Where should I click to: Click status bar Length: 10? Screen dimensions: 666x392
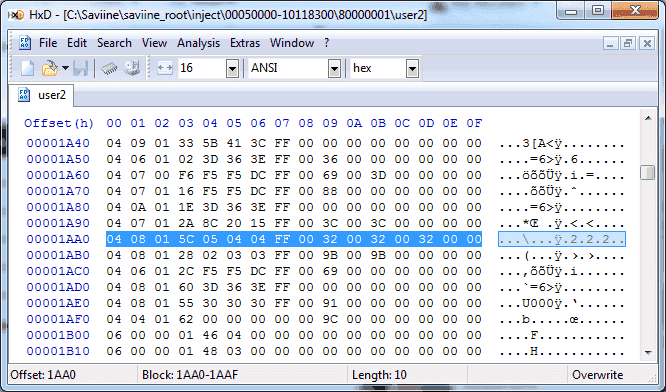(379, 375)
